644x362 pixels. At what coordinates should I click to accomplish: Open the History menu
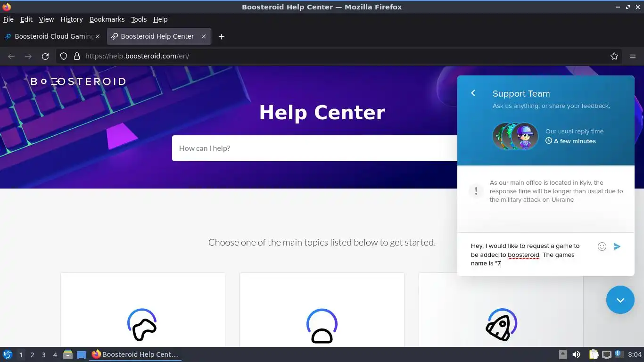coord(72,19)
